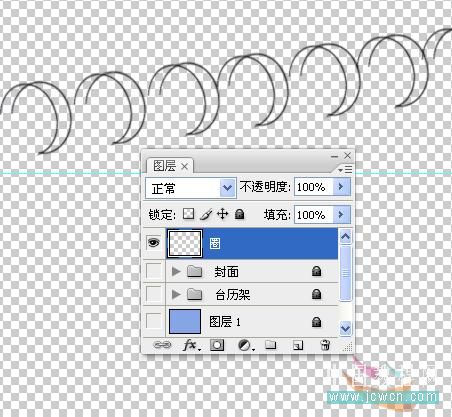Screen dimensions: 452x417
Task: Select the 台历架 group name
Action: (233, 295)
